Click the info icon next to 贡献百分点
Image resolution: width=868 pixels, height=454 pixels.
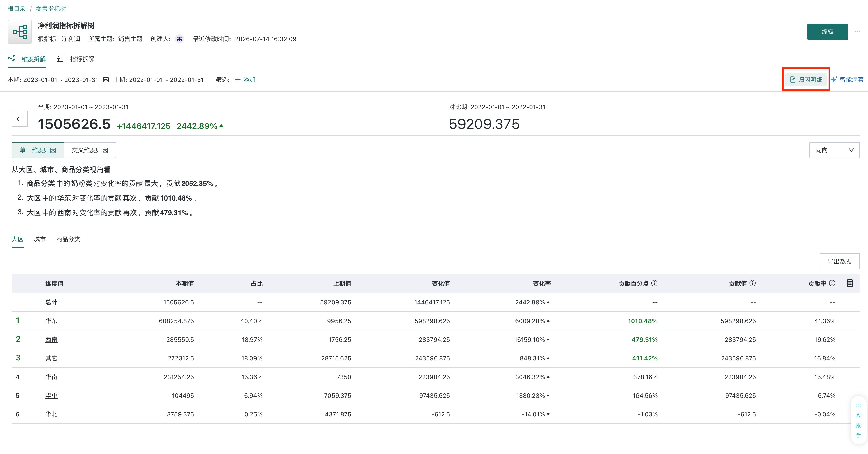pos(654,283)
